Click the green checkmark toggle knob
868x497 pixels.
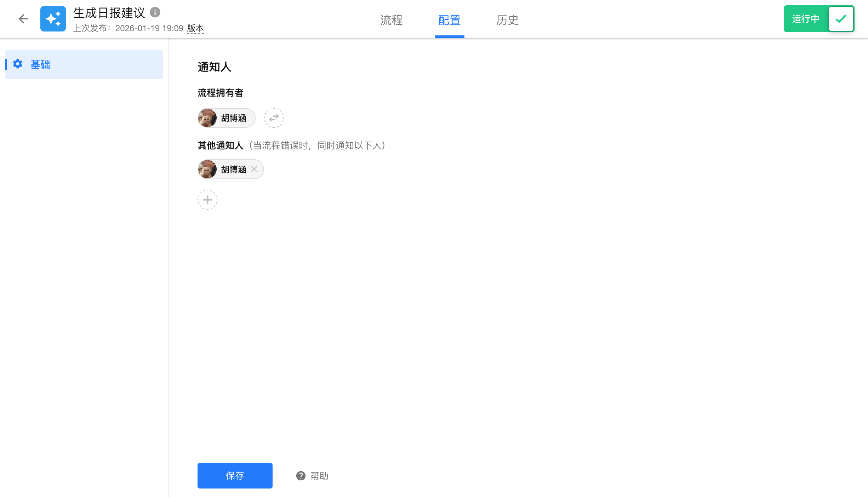point(841,19)
